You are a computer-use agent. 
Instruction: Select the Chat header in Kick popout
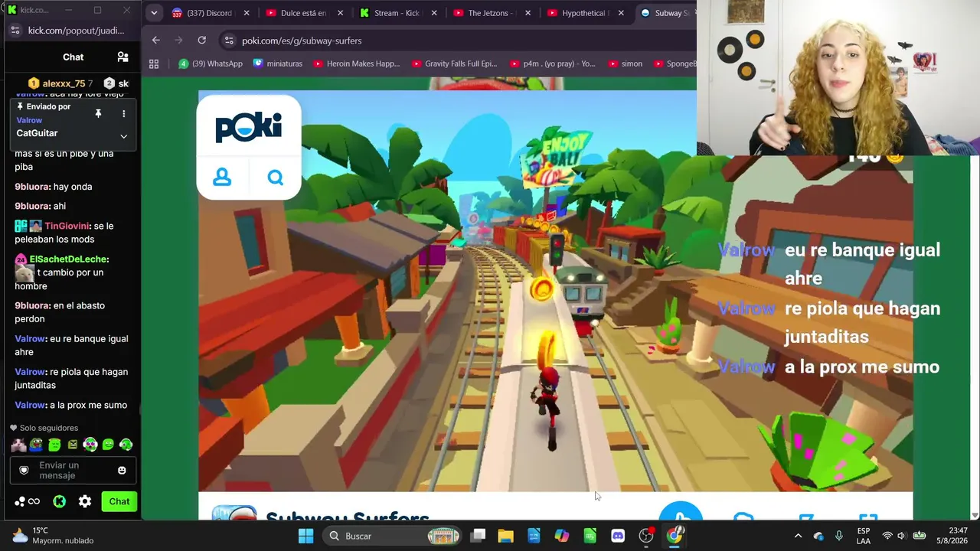pyautogui.click(x=73, y=57)
